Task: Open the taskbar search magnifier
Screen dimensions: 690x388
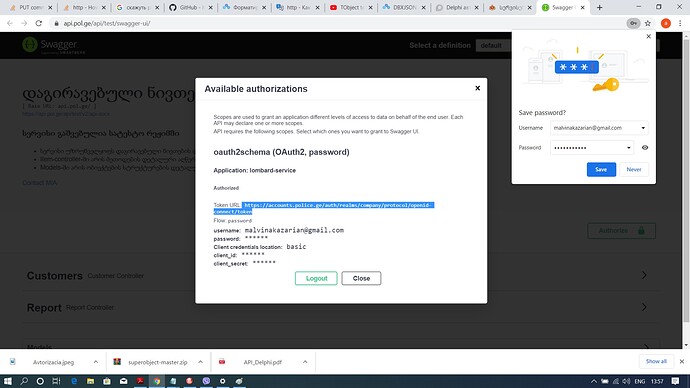Action: 24,381
